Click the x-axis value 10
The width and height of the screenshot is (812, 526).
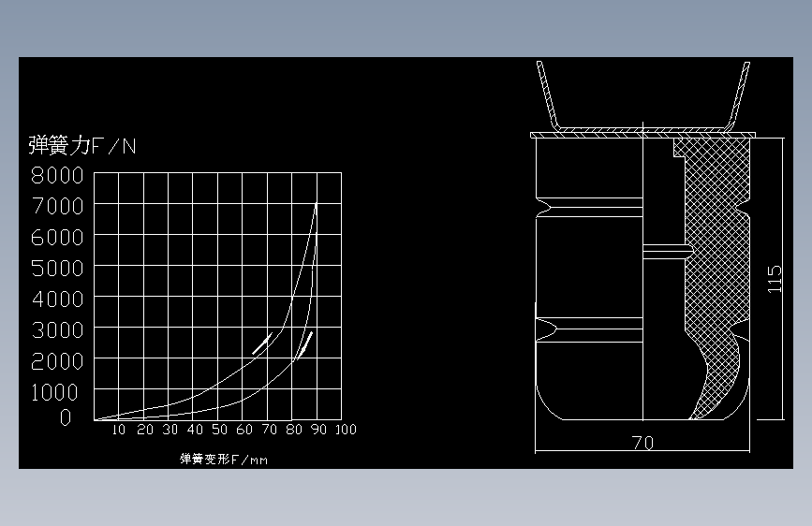[119, 430]
